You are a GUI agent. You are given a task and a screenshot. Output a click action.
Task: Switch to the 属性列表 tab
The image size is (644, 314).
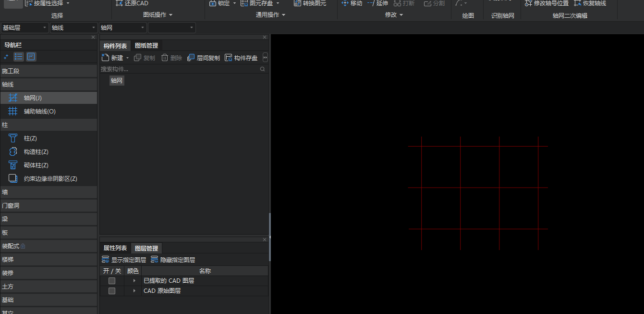[x=115, y=249]
